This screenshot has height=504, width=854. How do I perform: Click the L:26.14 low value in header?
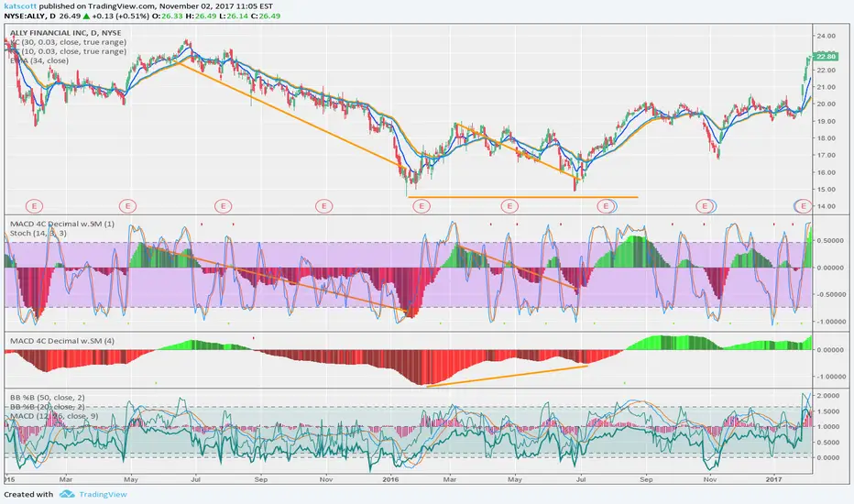pos(233,16)
